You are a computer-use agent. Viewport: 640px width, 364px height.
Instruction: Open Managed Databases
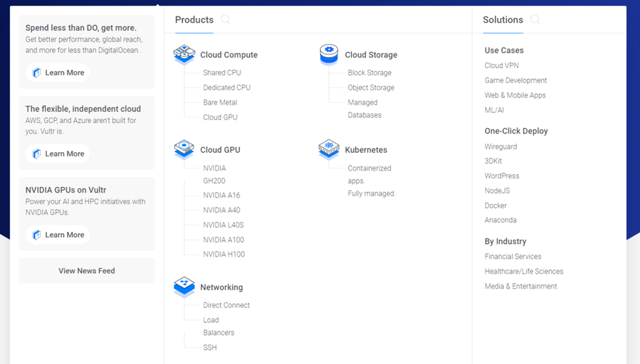point(365,109)
